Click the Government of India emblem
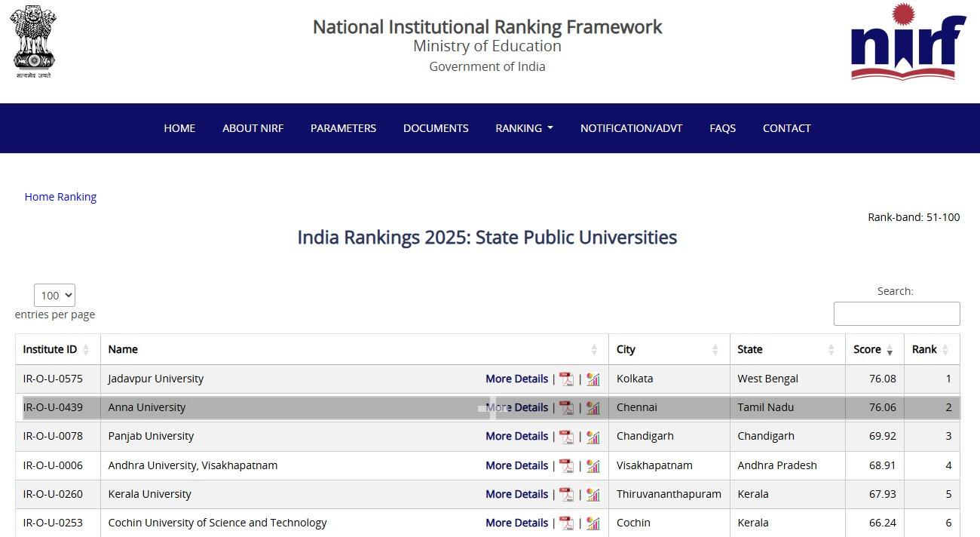This screenshot has width=980, height=537. pos(33,41)
